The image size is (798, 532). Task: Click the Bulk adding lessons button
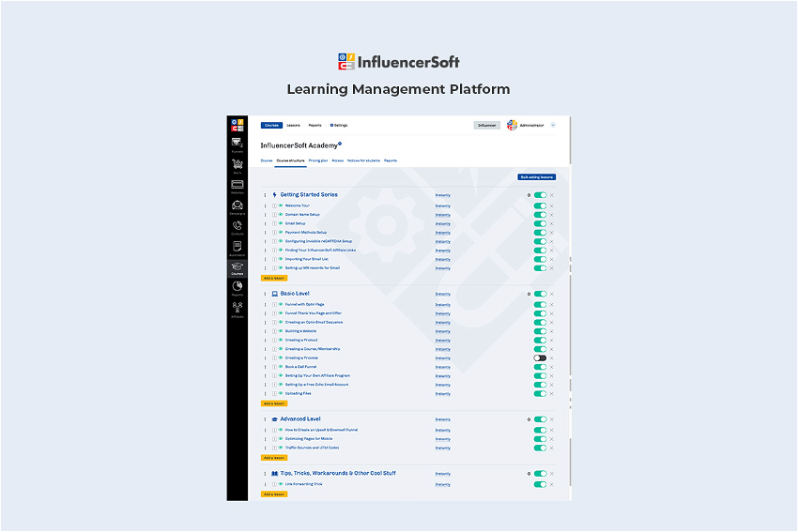coord(536,176)
